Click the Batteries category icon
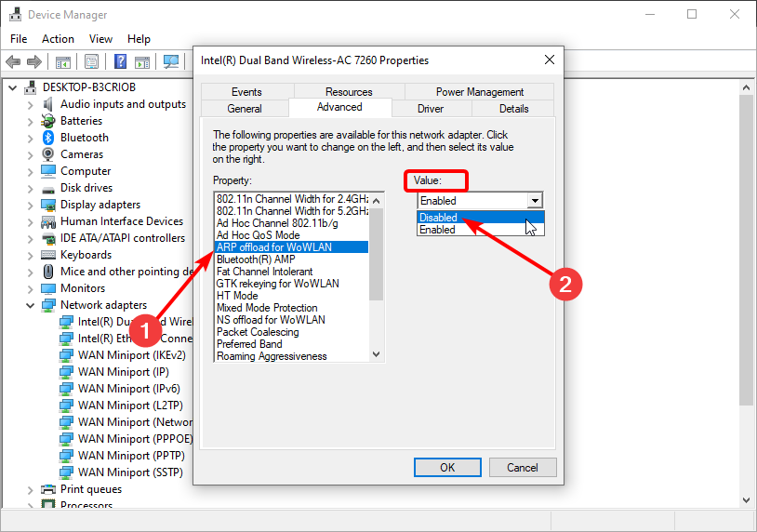This screenshot has width=757, height=532. [48, 121]
